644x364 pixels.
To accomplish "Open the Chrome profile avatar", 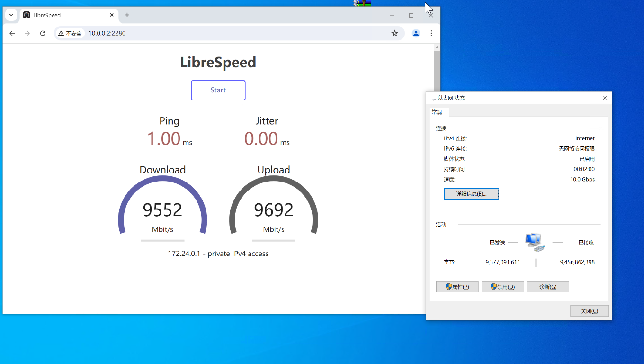I will click(416, 33).
